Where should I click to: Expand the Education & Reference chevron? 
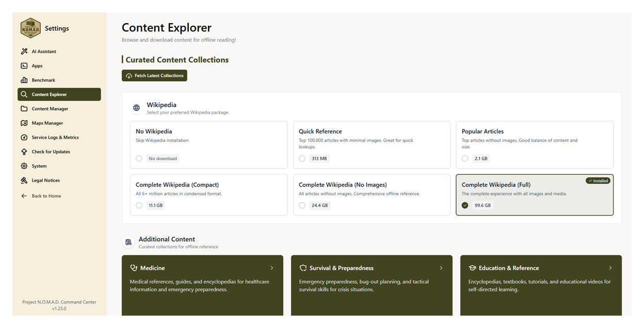click(610, 268)
